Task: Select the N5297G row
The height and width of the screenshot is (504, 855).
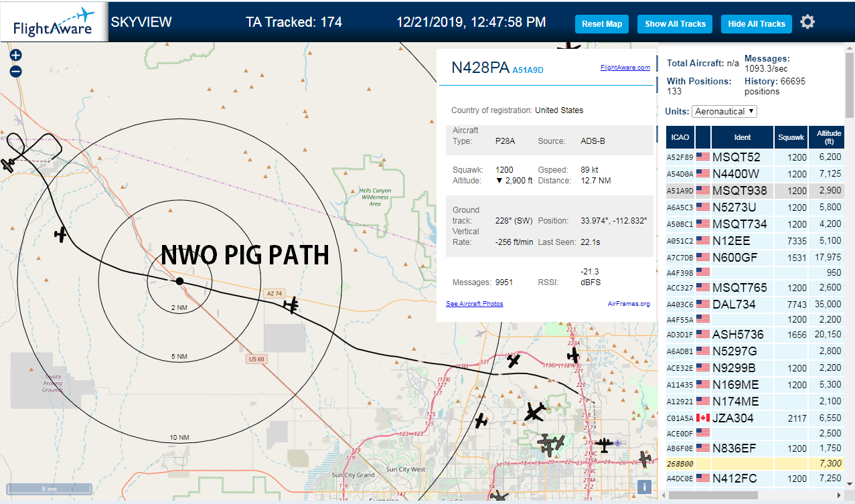Action: (x=755, y=351)
